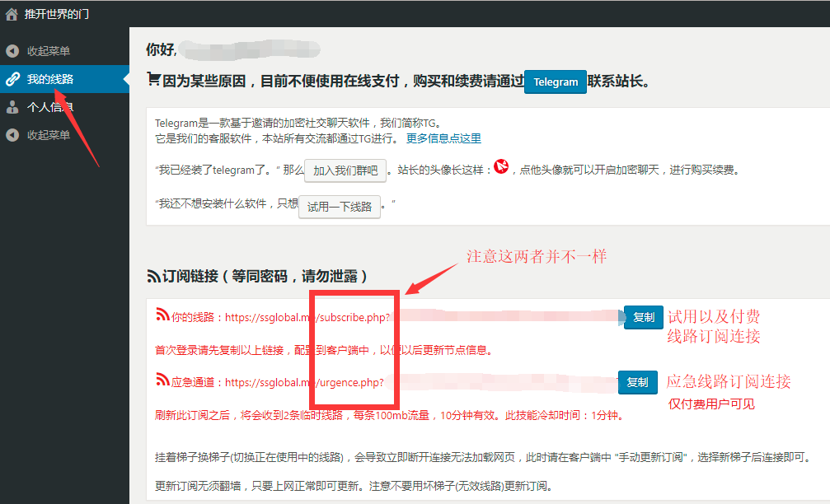Click the urgence.php URL text
Image resolution: width=830 pixels, height=504 pixels.
click(x=304, y=382)
